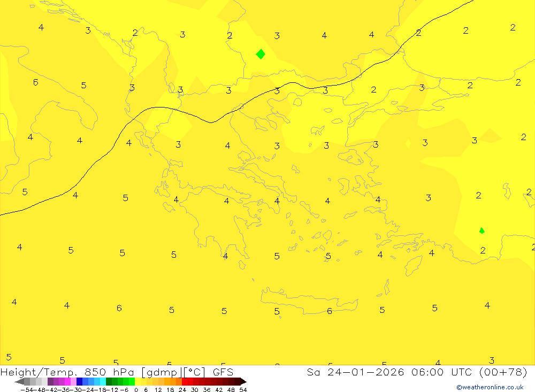Pick the dark purple swatch in color scale
This screenshot has height=392, width=535.
pyautogui.click(x=50, y=382)
